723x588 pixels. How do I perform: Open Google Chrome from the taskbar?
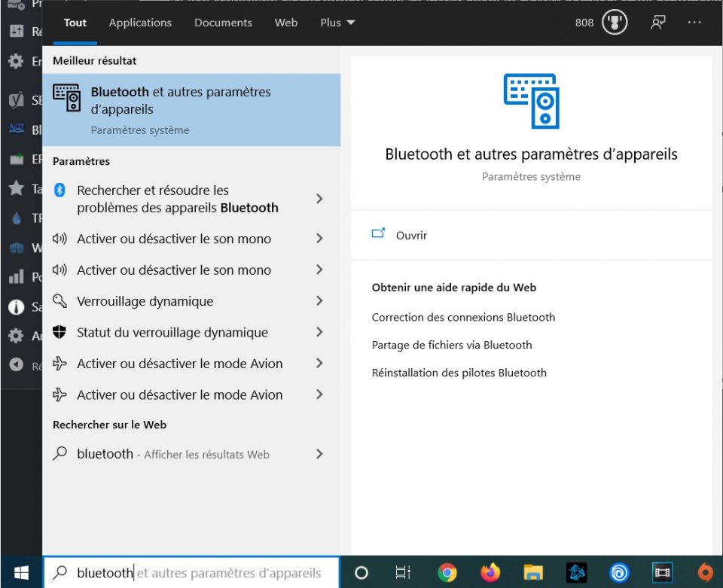point(447,573)
